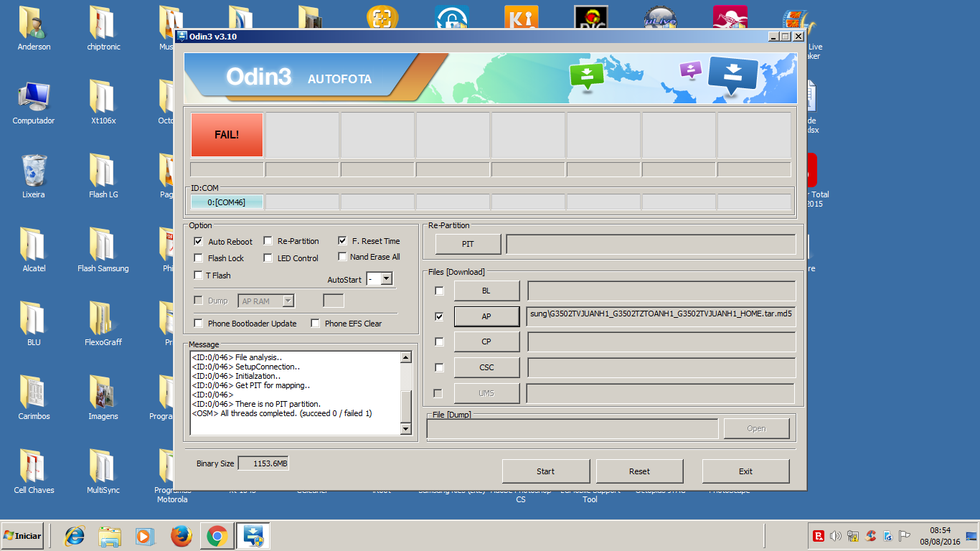Click the Binary Size 1153.6MB value
This screenshot has width=980, height=551.
pos(263,463)
